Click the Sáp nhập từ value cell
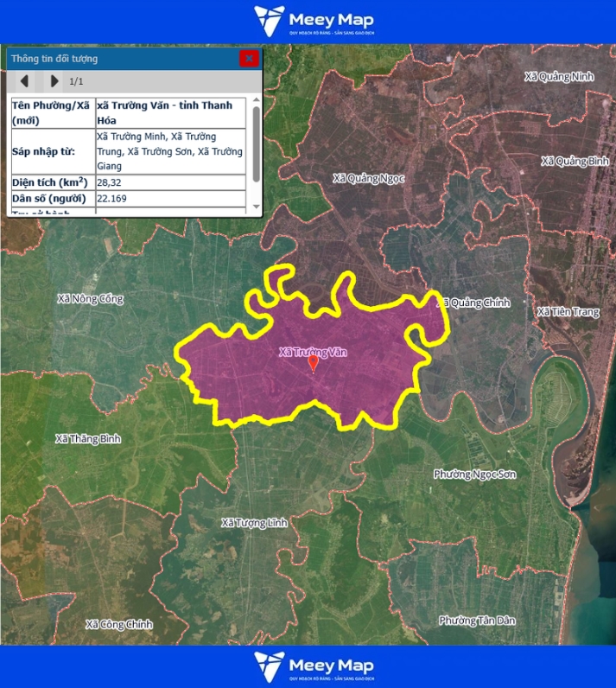 (170, 151)
